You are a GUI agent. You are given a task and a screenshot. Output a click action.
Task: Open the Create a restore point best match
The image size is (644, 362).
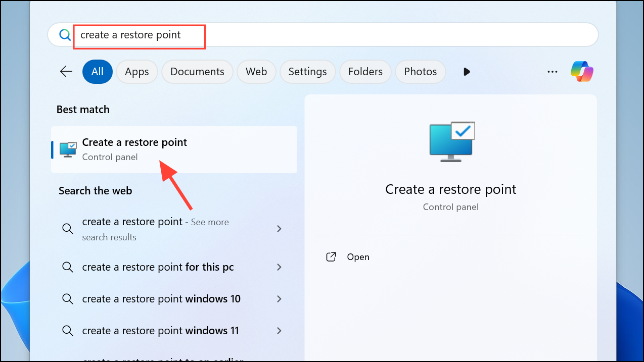point(174,149)
